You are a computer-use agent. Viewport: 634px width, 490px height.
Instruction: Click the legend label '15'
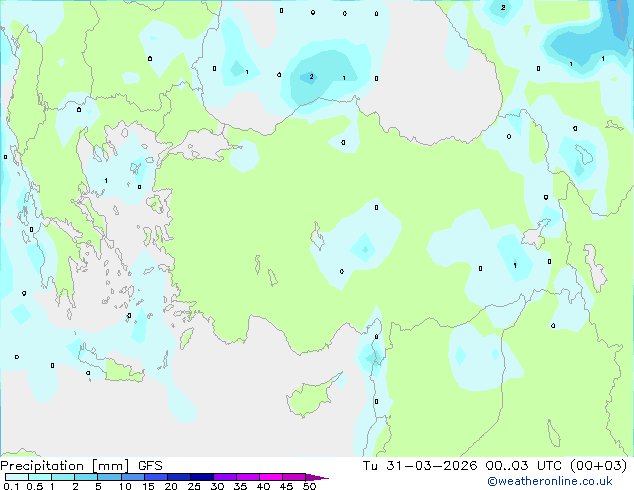[148, 486]
